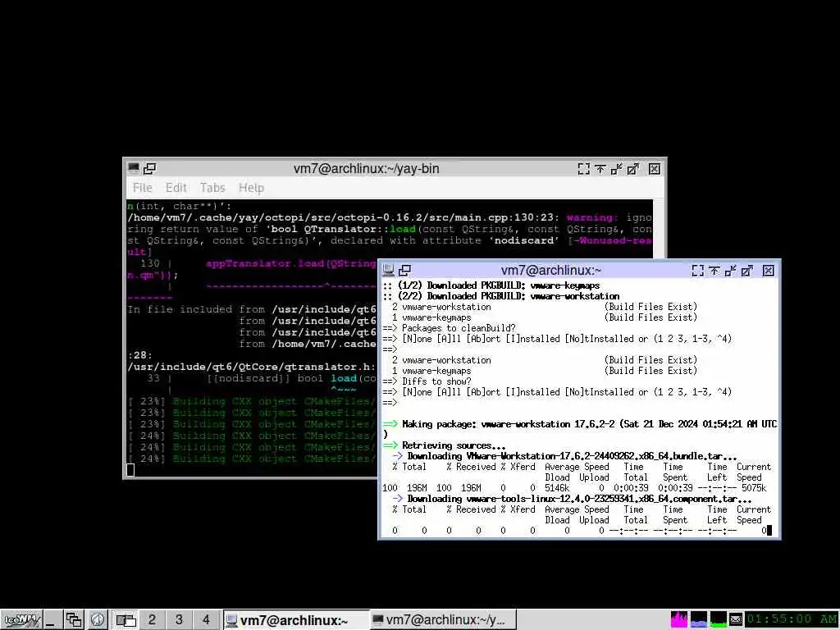Switch to workspace 1 in taskbar
This screenshot has width=840, height=630.
tap(126, 620)
